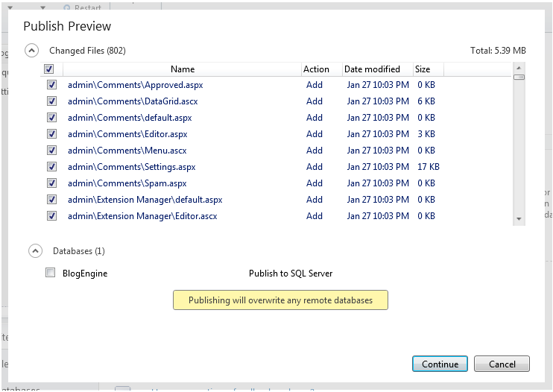Image resolution: width=553 pixels, height=392 pixels.
Task: Uncheck admin\Comments\Editor.aspx file
Action: 52,134
